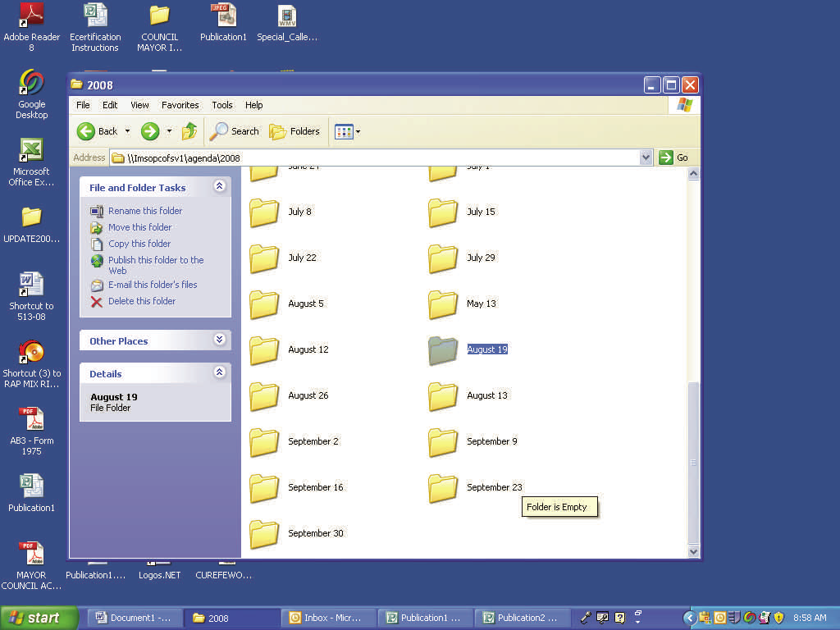Screen dimensions: 840x630
Task: Open the View menu
Action: pos(139,105)
